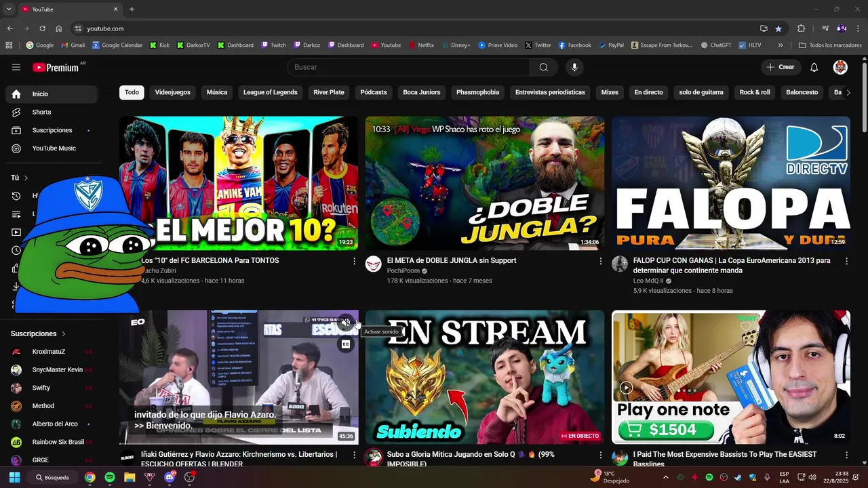Toggle the bookmark star for this page
The height and width of the screenshot is (488, 868).
pyautogui.click(x=778, y=28)
